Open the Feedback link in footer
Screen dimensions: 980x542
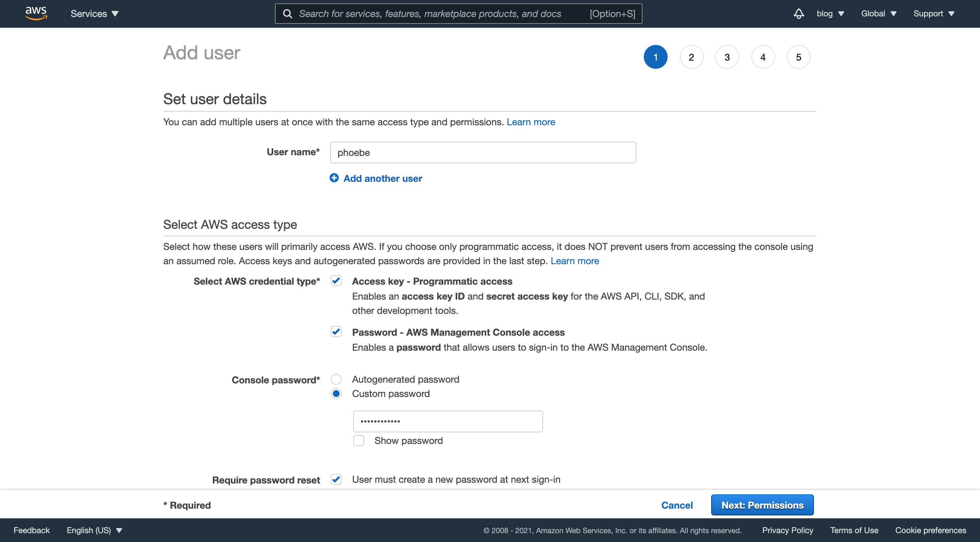click(32, 530)
